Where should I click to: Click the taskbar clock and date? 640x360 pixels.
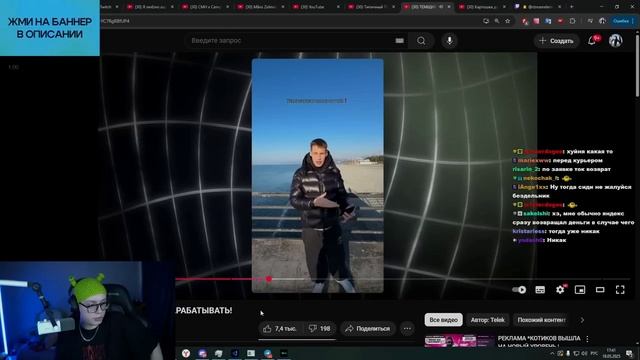611,353
